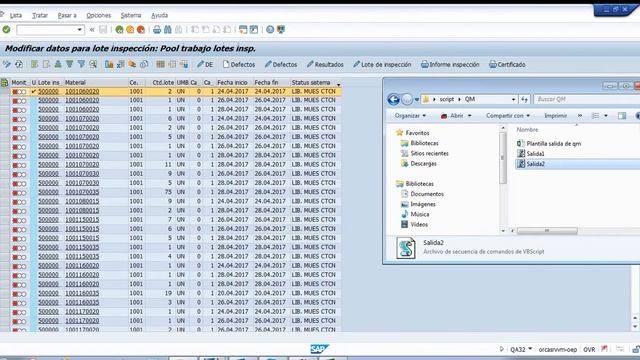The width and height of the screenshot is (640, 360).
Task: Click the Create shortcut icon
Action: click(x=254, y=29)
